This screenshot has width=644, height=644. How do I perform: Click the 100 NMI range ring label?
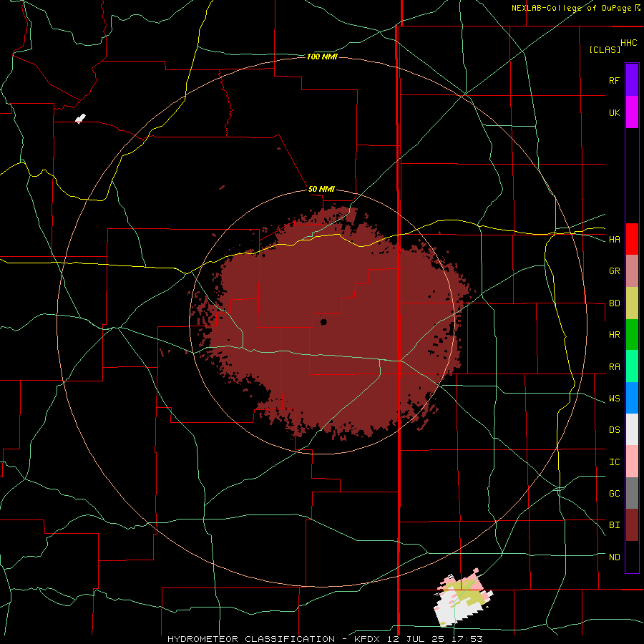[322, 57]
